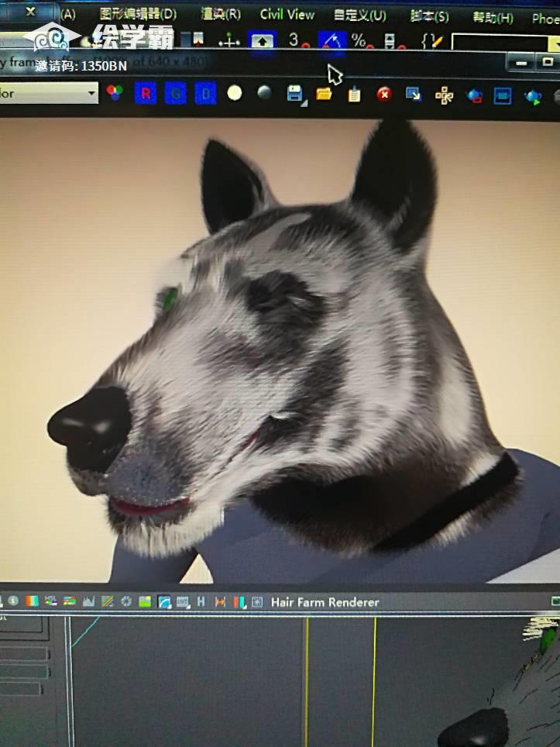Click the Hair Farm Renderer status text
The image size is (560, 747).
325,603
